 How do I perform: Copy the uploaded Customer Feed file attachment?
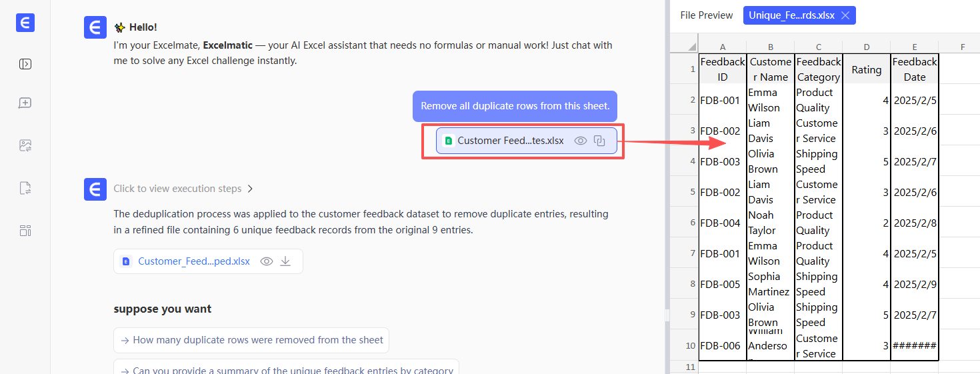coord(599,141)
